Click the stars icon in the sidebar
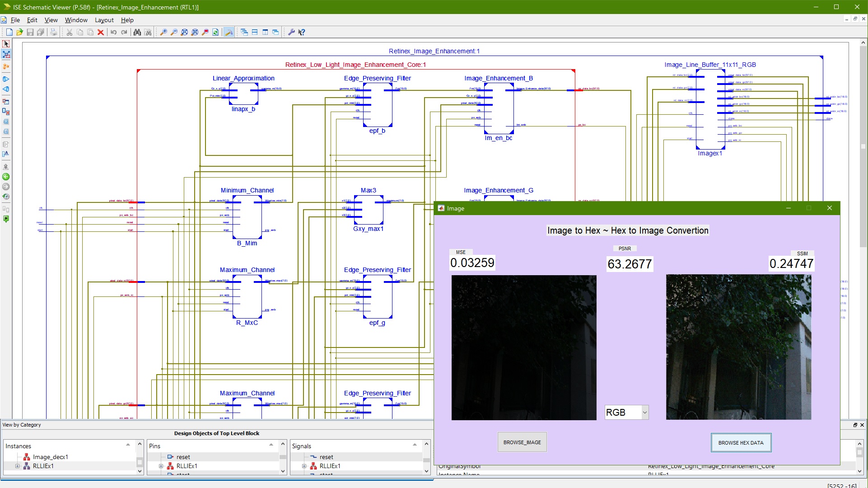Viewport: 868px width, 488px height. pyautogui.click(x=6, y=66)
